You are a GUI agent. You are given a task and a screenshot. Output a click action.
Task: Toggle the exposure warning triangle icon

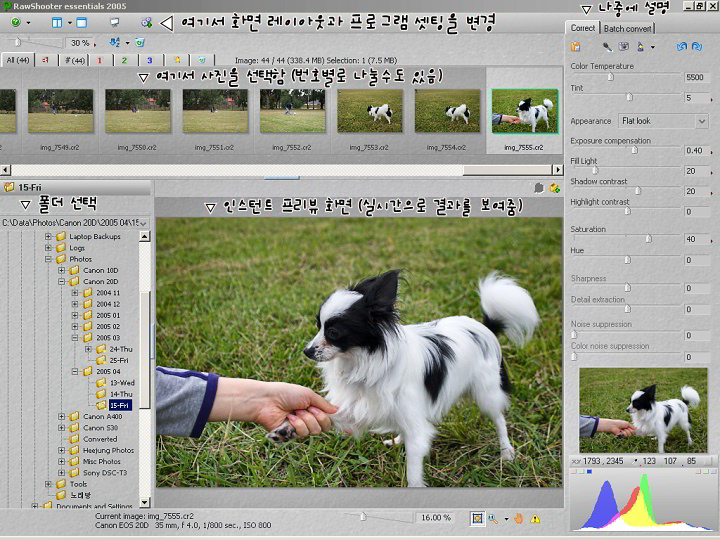coord(535,519)
